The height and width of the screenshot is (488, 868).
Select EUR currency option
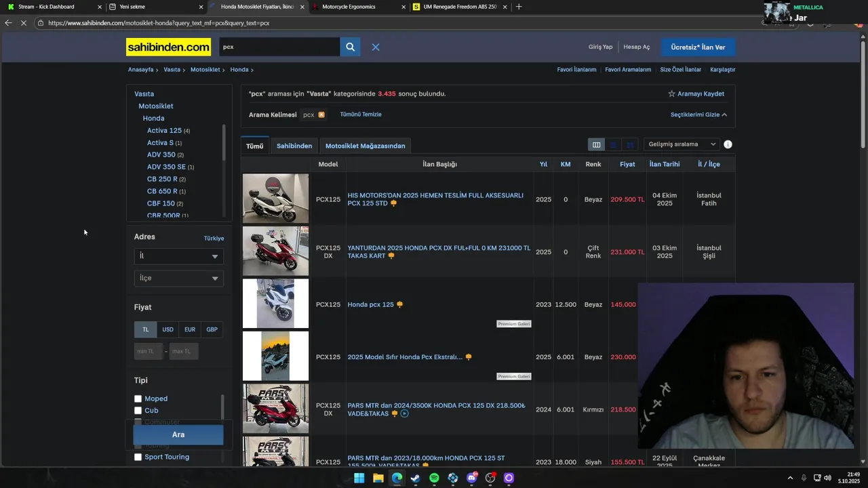[x=190, y=329]
